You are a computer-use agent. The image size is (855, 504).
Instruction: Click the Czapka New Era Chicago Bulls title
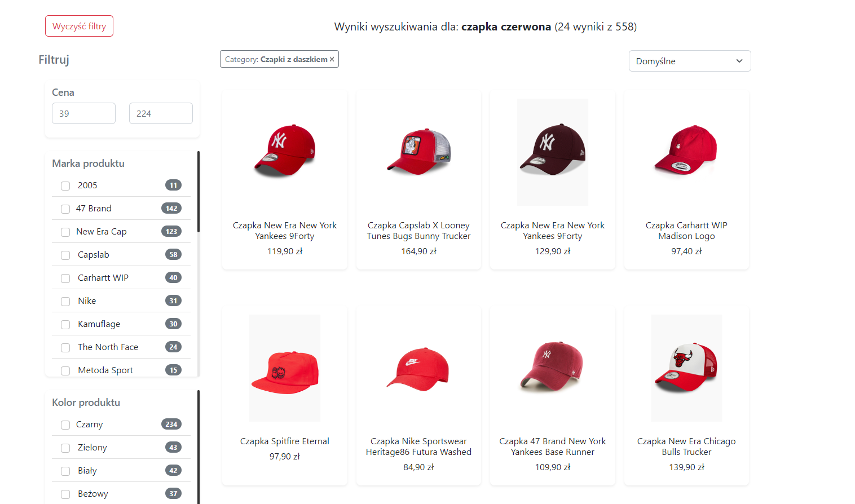[x=686, y=446]
